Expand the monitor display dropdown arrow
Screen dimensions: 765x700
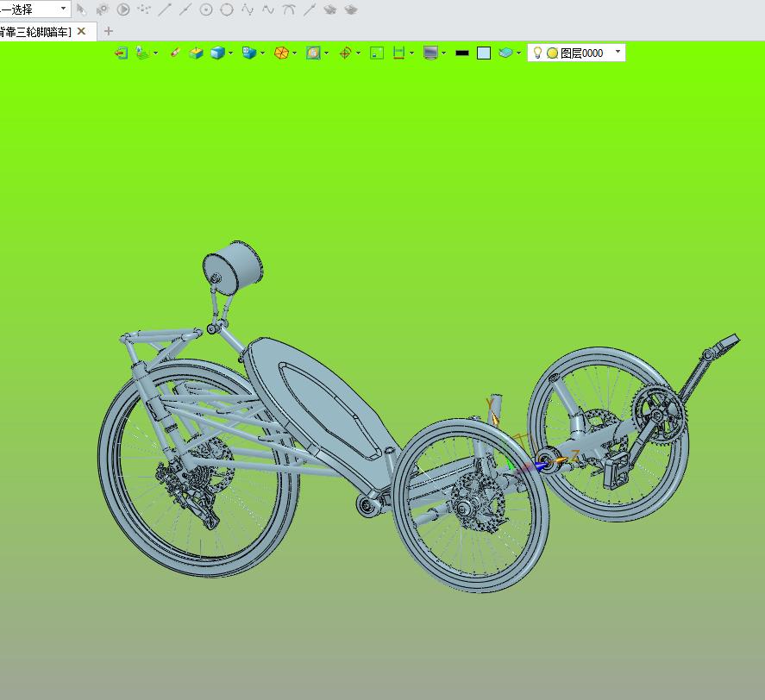tap(443, 53)
